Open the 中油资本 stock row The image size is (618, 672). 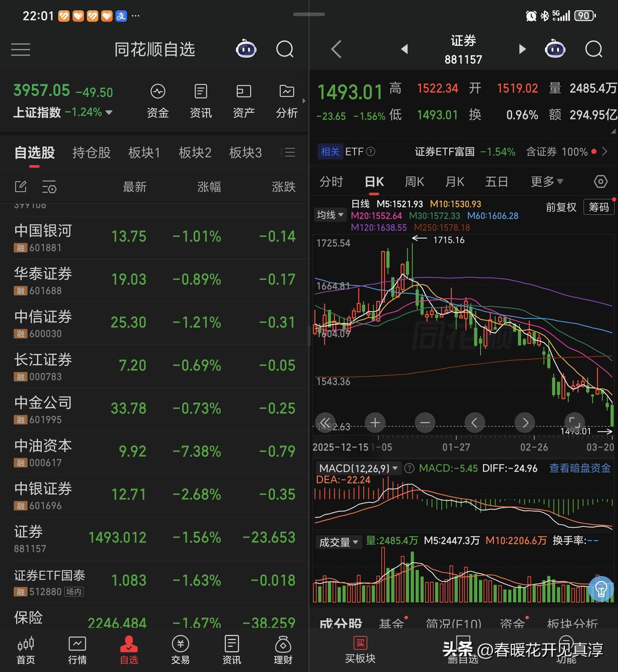click(x=154, y=453)
